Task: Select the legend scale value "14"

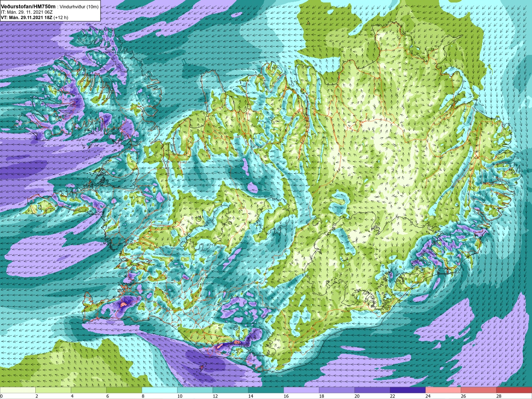Action: click(251, 396)
